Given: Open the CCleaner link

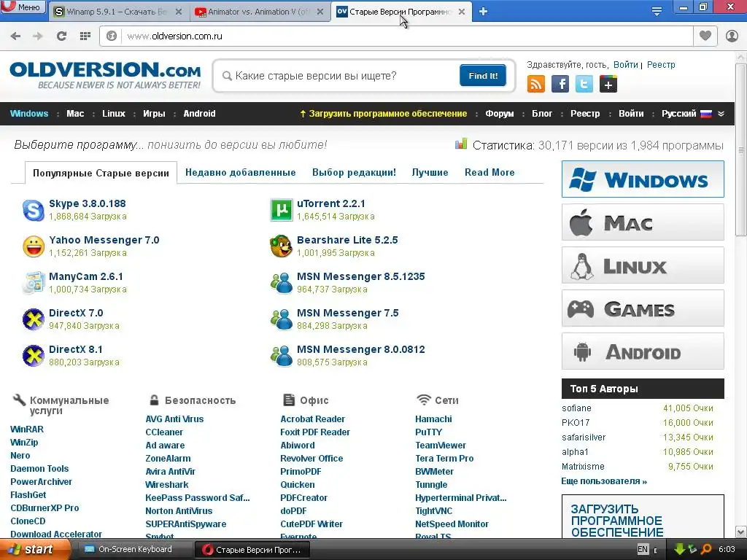Looking at the screenshot, I should pyautogui.click(x=164, y=432).
